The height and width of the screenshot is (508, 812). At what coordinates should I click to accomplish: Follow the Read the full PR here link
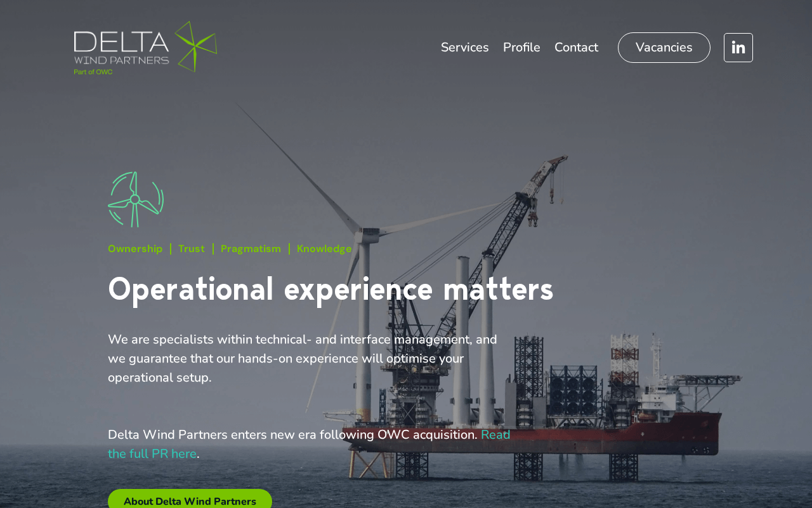[309, 444]
